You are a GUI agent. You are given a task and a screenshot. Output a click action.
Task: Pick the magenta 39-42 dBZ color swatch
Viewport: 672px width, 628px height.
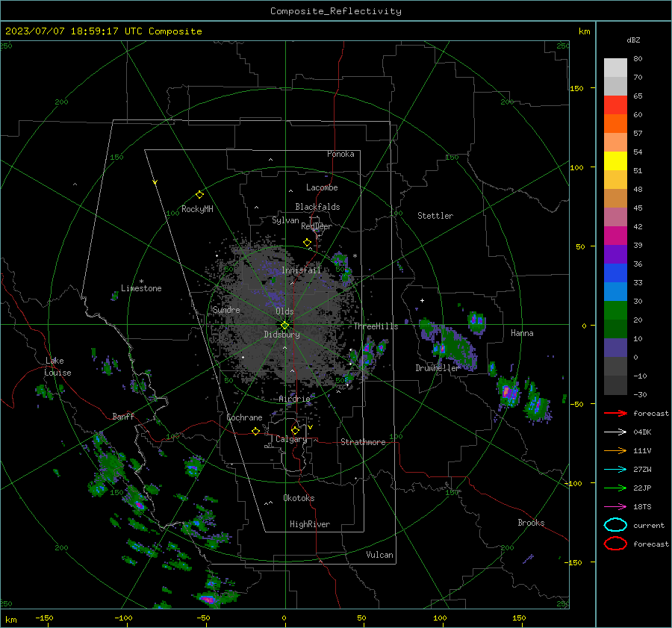click(x=615, y=236)
